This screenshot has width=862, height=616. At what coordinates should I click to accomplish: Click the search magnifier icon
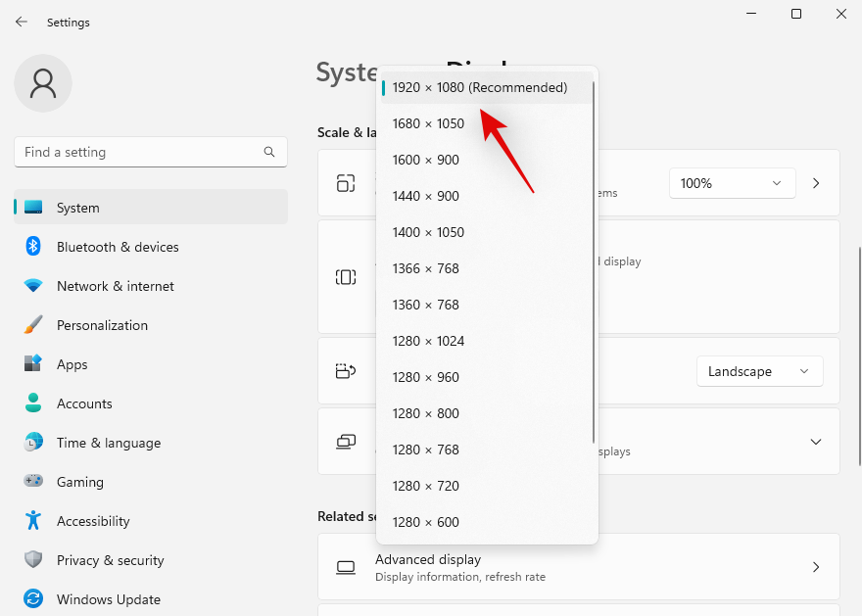(269, 152)
